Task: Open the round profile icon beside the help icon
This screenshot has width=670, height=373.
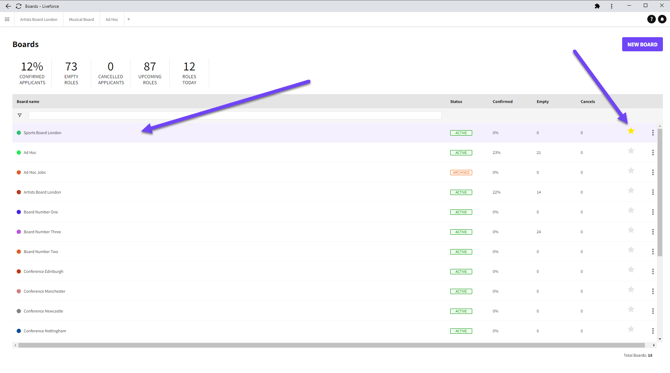Action: (x=662, y=19)
